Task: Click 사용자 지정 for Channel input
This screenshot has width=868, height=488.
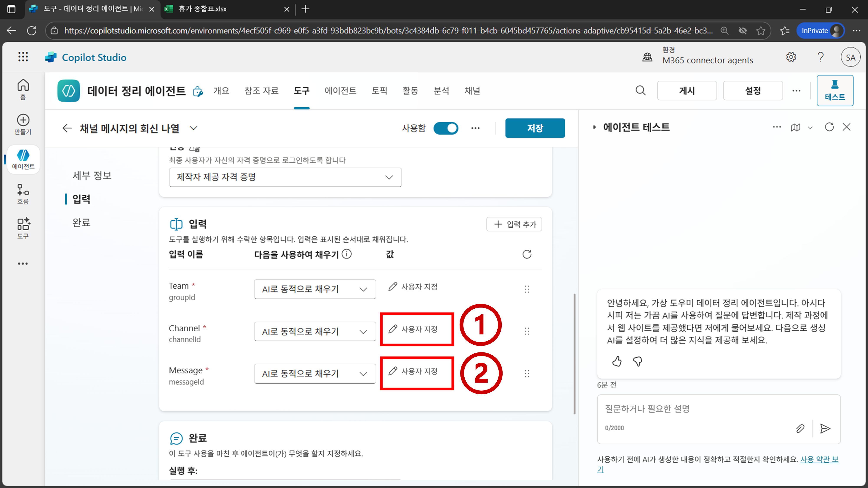Action: tap(413, 329)
